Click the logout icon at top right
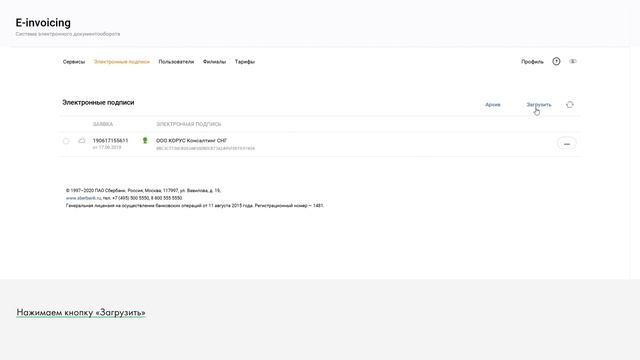Viewport: 640px width, 360px height. coord(573,61)
